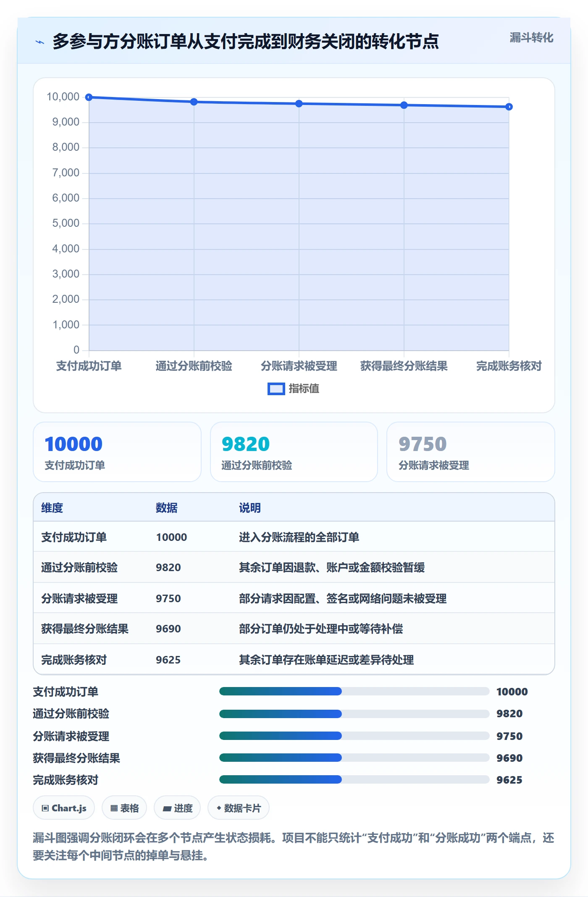Click the progress bar for 分账请求被受理
588x897 pixels.
[354, 736]
